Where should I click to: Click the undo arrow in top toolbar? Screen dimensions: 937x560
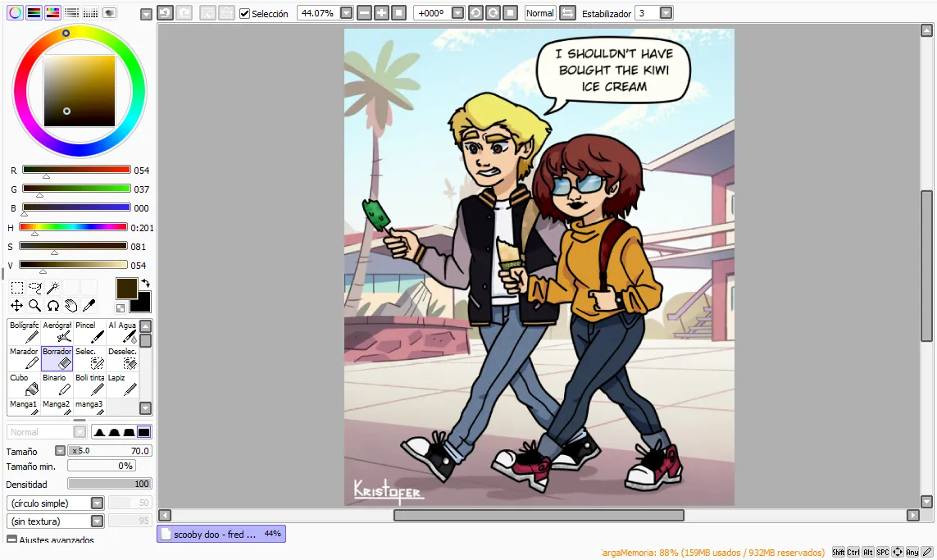tap(165, 12)
